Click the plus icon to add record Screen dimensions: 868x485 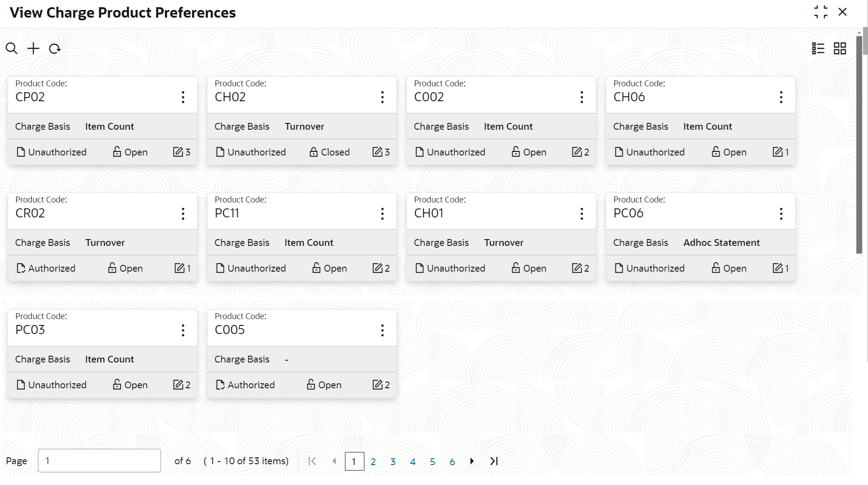(x=33, y=48)
